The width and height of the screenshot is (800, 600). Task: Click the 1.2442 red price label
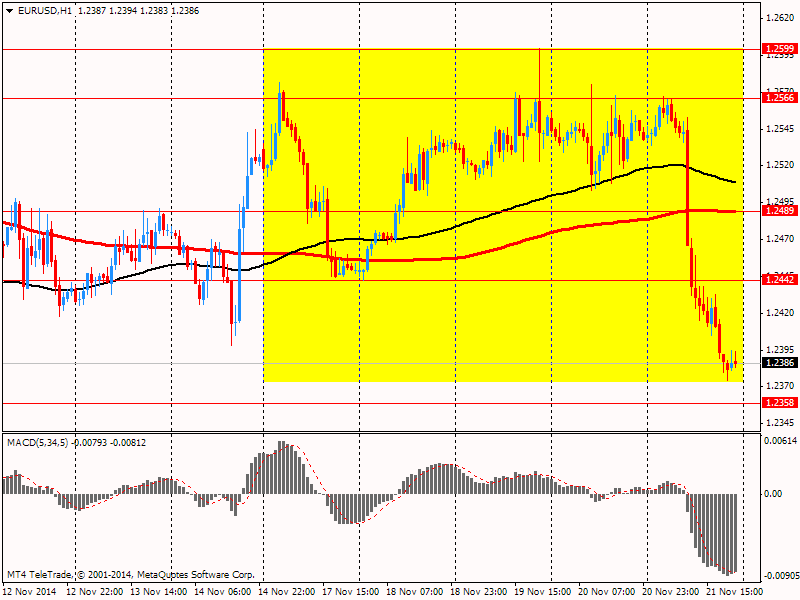(x=780, y=279)
